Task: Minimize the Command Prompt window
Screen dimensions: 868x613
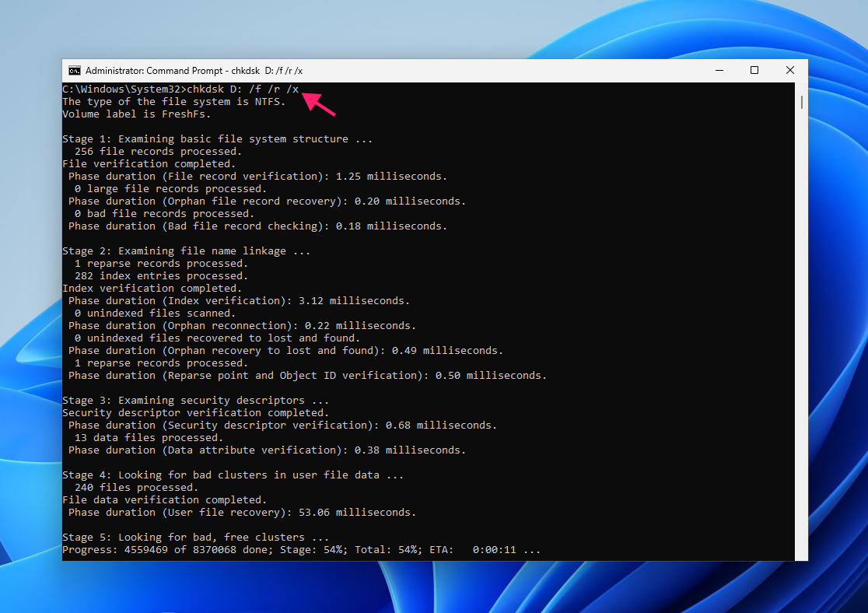Action: click(719, 70)
